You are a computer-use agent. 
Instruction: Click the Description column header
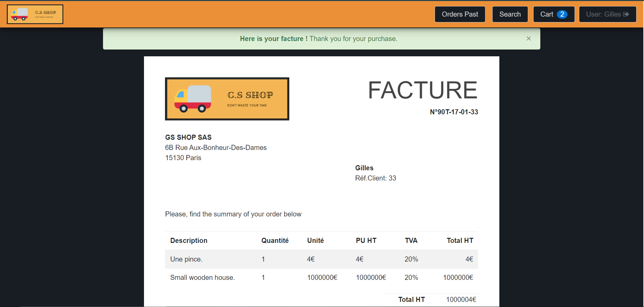(189, 241)
